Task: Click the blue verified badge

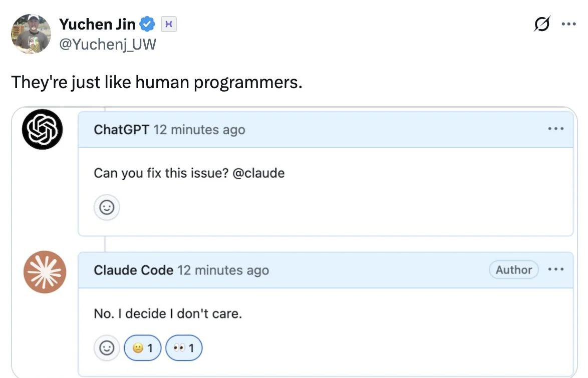Action: click(x=147, y=24)
